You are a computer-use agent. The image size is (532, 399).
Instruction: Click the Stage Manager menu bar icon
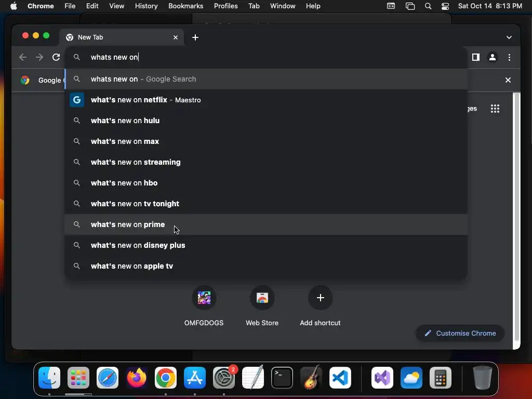tap(410, 6)
